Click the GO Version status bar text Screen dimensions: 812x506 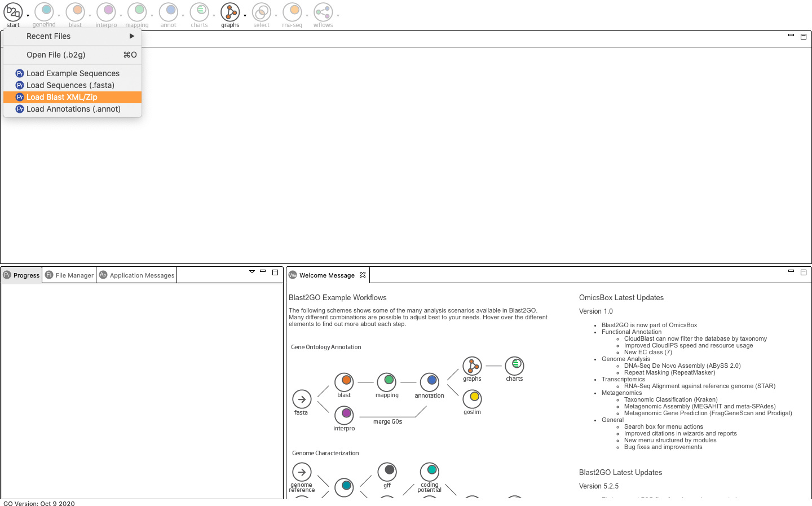[39, 504]
